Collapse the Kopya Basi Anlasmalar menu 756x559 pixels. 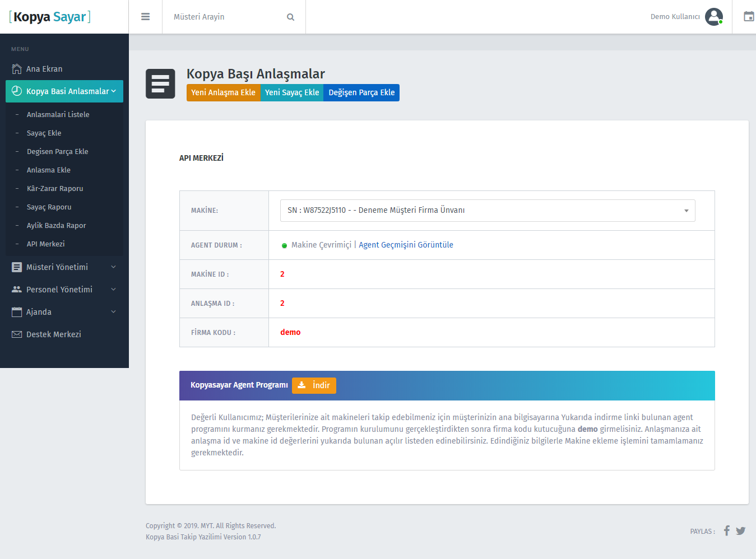click(x=64, y=91)
